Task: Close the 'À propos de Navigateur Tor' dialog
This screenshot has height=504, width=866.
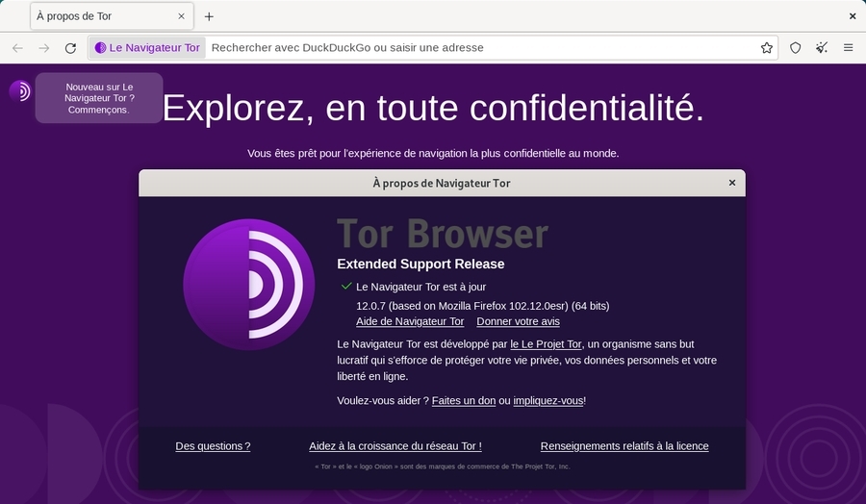Action: pyautogui.click(x=732, y=183)
